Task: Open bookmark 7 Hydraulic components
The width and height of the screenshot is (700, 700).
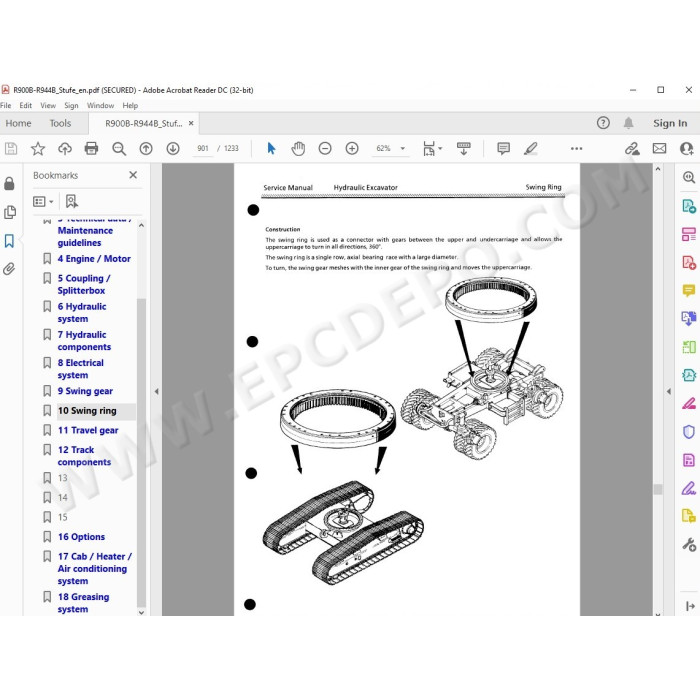Action: [x=84, y=341]
